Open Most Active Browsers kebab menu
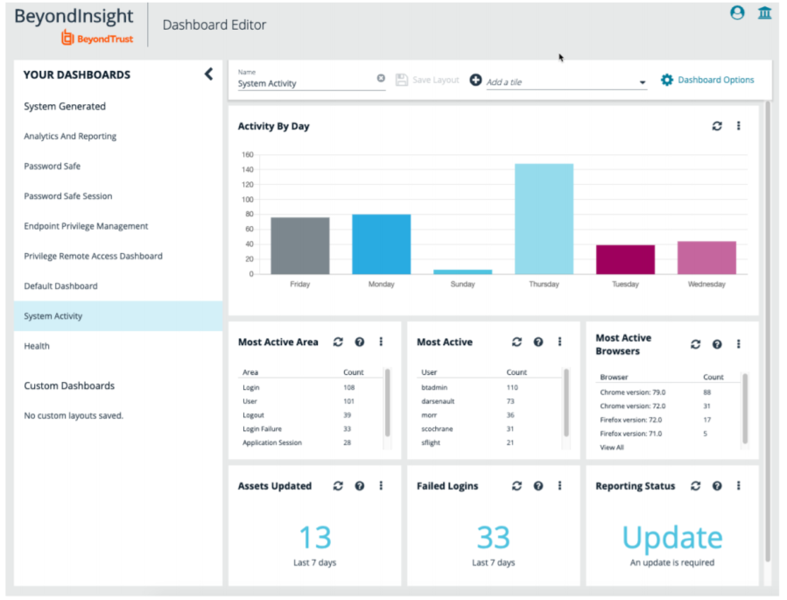Image resolution: width=787 pixels, height=600 pixels. pyautogui.click(x=739, y=344)
